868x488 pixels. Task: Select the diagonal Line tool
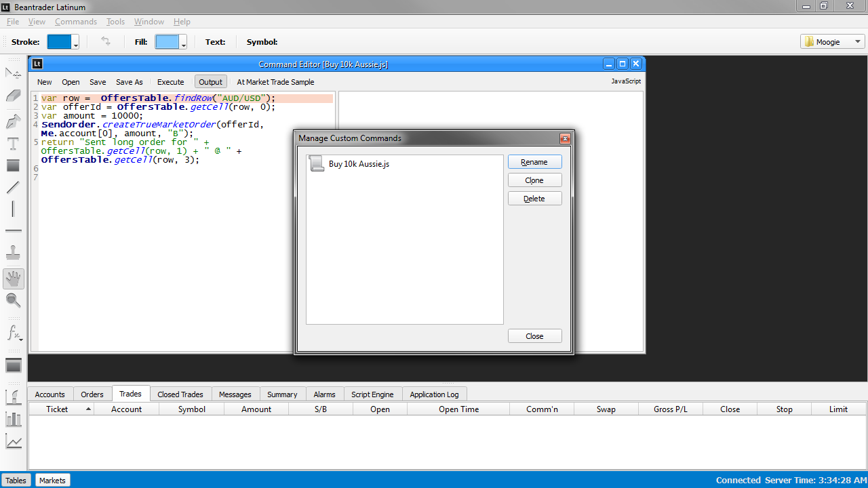click(x=13, y=187)
